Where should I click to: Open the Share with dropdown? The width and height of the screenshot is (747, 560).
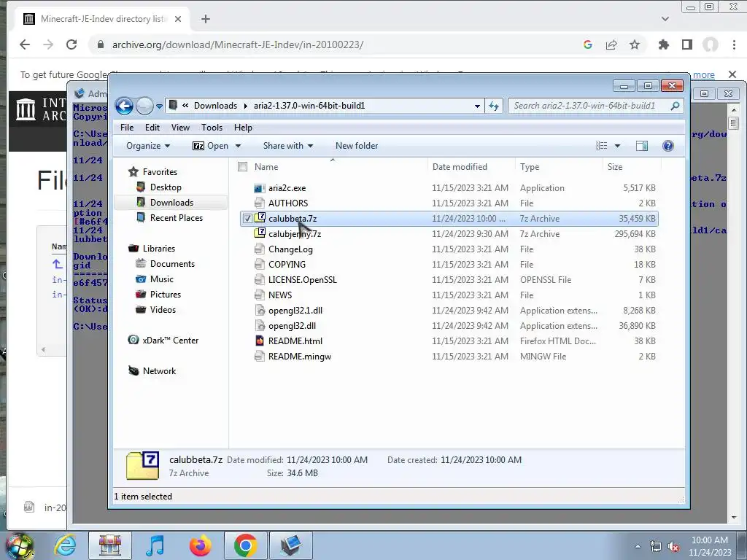tap(287, 146)
